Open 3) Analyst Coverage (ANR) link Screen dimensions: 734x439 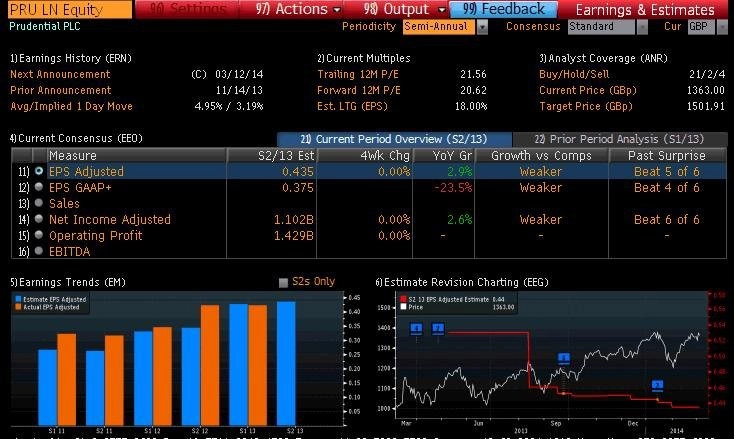603,59
